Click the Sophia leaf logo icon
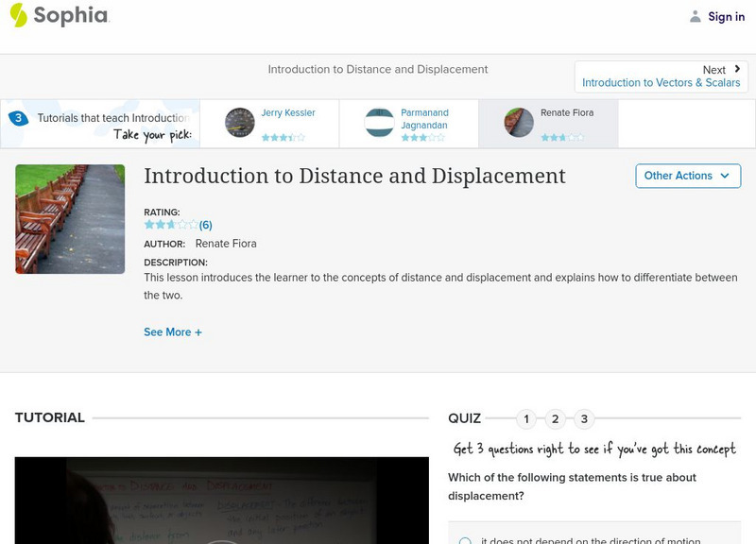The width and height of the screenshot is (756, 544). coord(17,15)
